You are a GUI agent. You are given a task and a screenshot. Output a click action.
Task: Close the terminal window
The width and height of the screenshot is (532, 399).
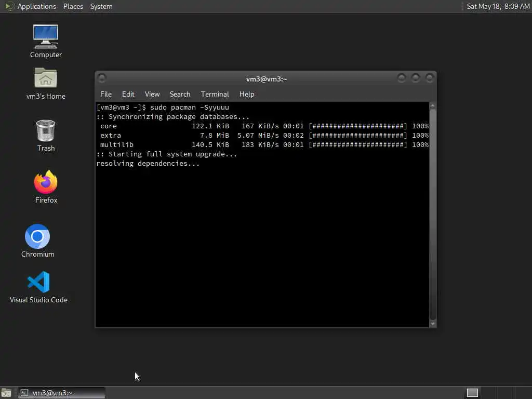click(429, 78)
